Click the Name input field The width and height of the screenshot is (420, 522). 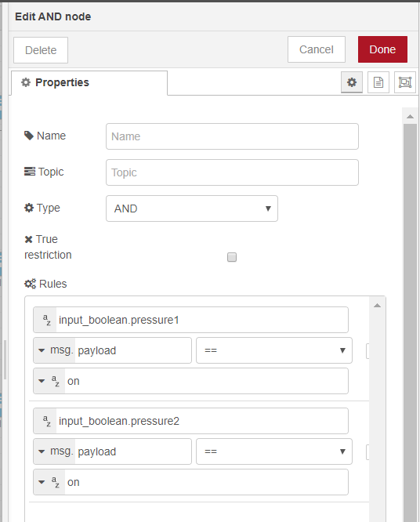(232, 136)
